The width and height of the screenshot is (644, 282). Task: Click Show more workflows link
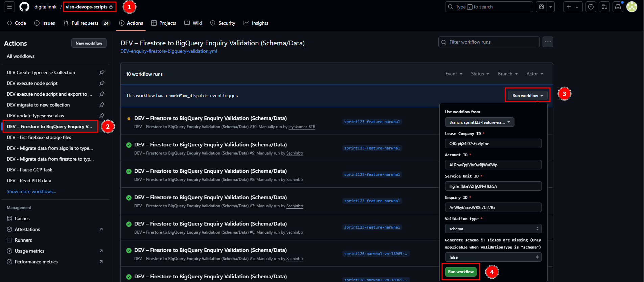pyautogui.click(x=31, y=191)
